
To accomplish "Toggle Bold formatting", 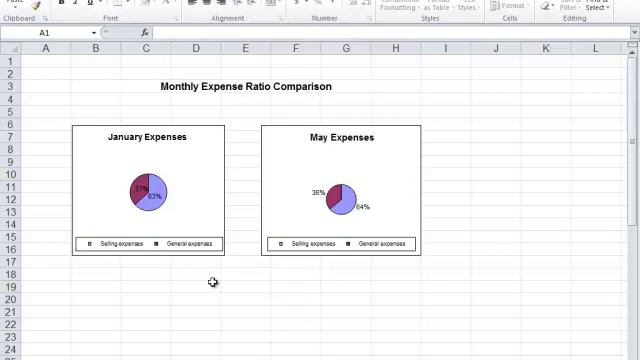I will tap(61, 2).
